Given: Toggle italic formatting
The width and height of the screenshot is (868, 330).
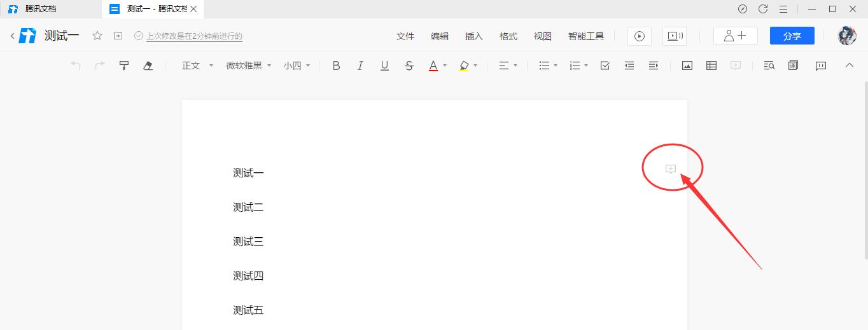Looking at the screenshot, I should 360,65.
